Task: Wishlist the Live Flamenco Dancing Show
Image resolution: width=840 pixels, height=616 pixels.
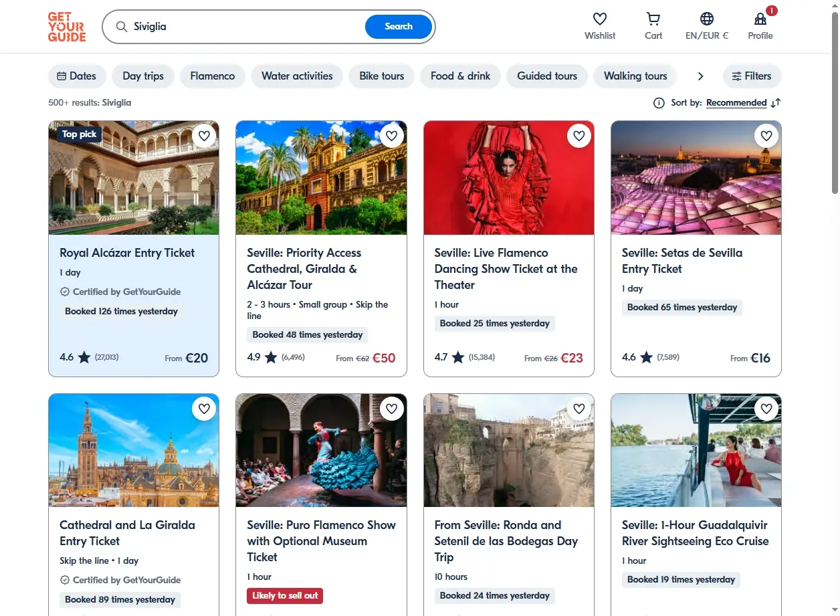Action: click(x=579, y=136)
